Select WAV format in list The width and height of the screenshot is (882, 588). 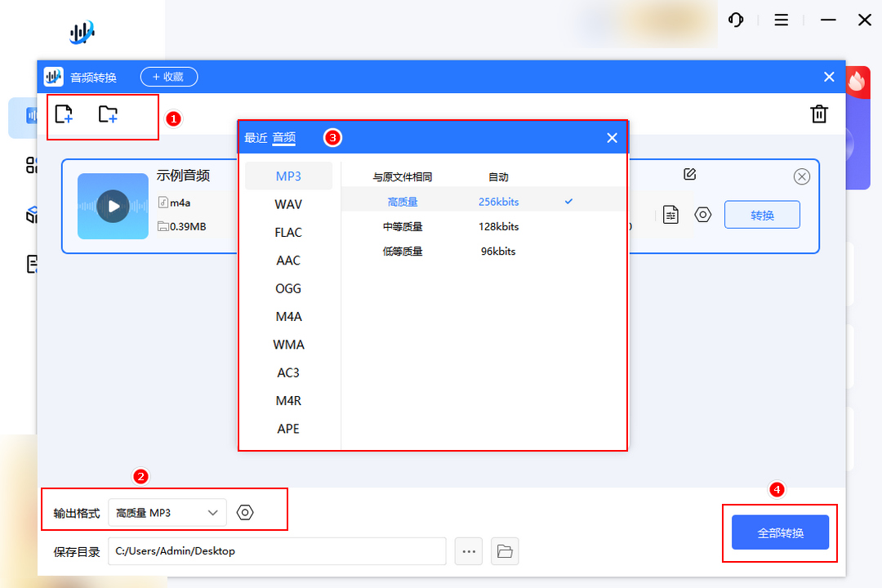(288, 204)
